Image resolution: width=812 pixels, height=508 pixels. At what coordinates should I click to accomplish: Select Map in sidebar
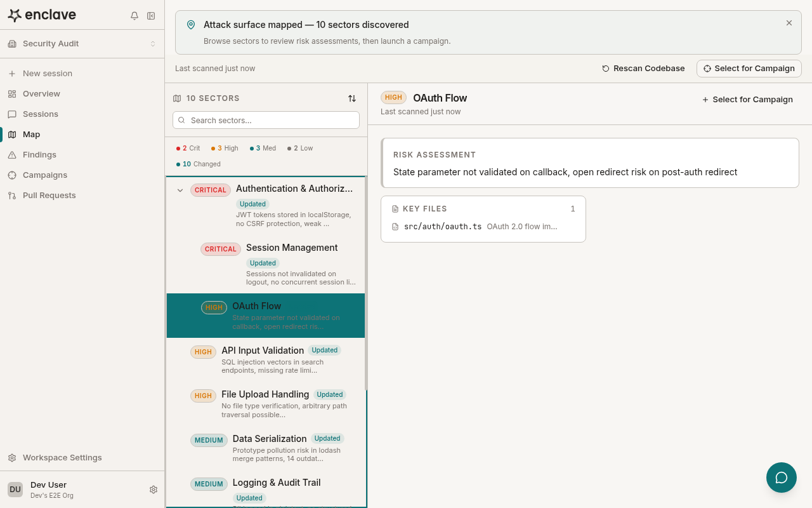pos(82,135)
